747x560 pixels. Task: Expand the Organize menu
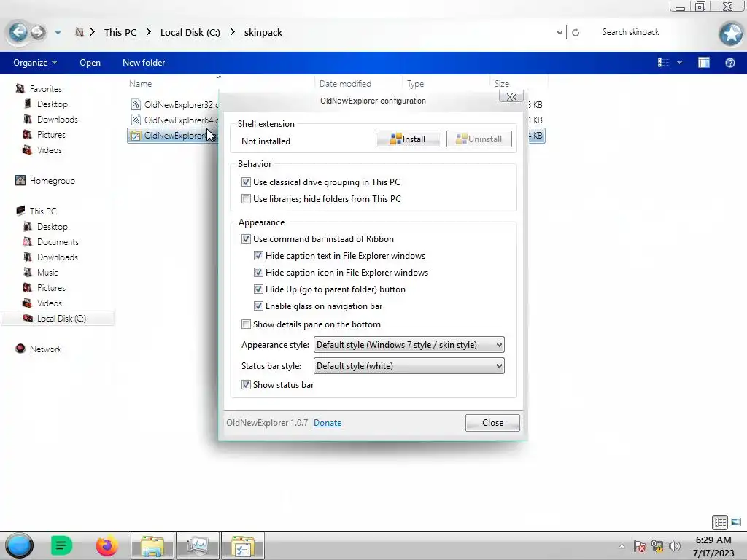pyautogui.click(x=35, y=63)
